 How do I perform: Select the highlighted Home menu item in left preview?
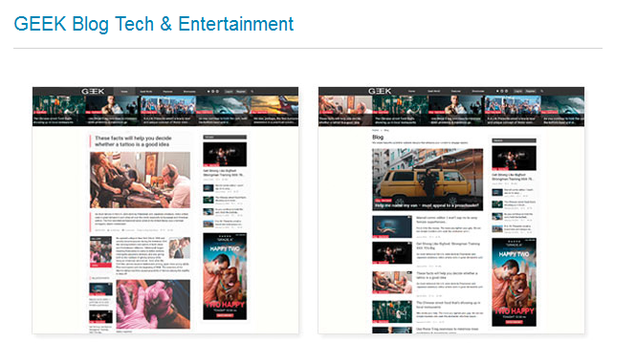[x=124, y=91]
